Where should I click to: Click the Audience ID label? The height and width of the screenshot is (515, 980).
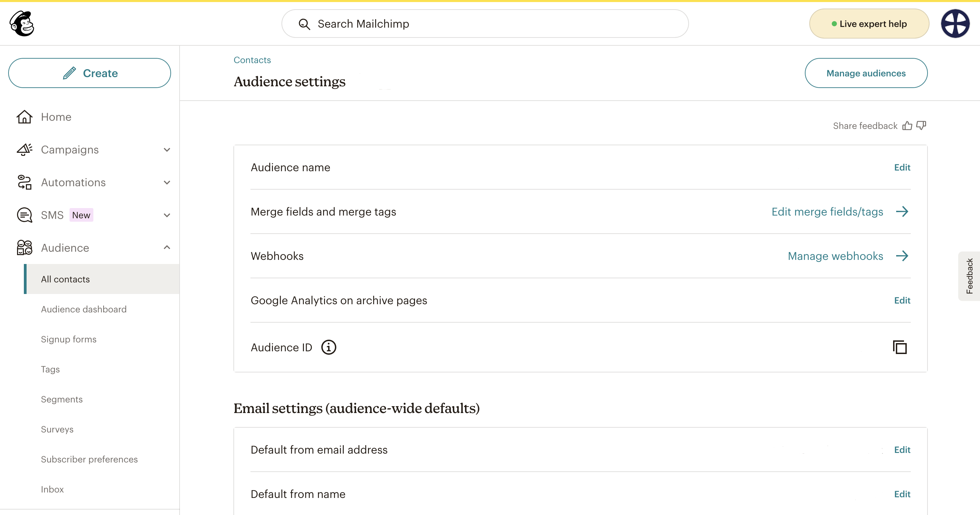click(281, 348)
